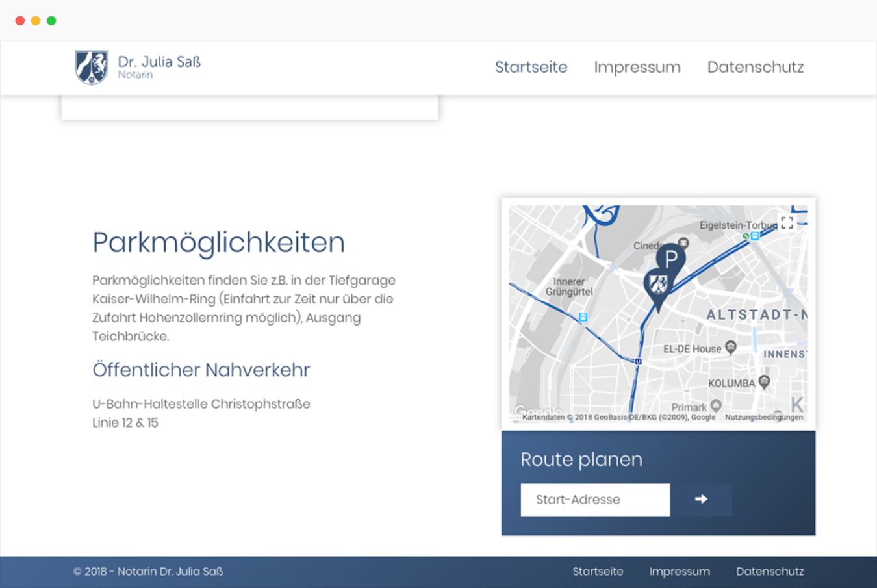The image size is (877, 588).
Task: Submit route with the arrow button
Action: pyautogui.click(x=701, y=499)
